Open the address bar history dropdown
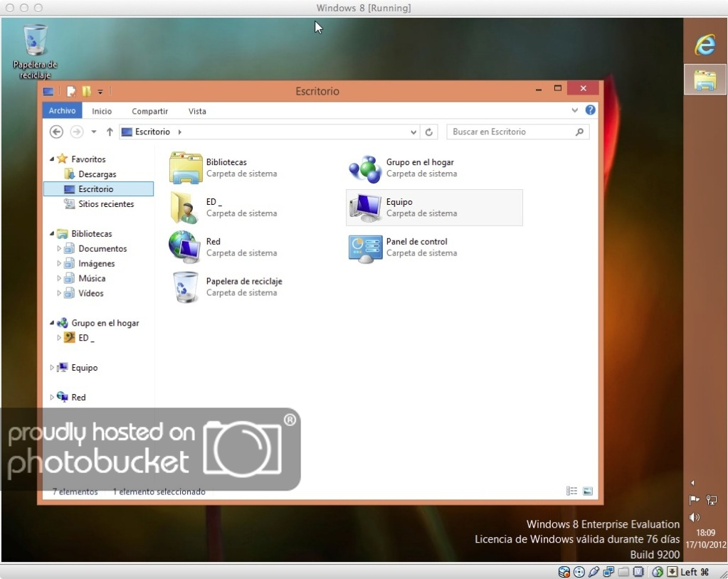 414,132
